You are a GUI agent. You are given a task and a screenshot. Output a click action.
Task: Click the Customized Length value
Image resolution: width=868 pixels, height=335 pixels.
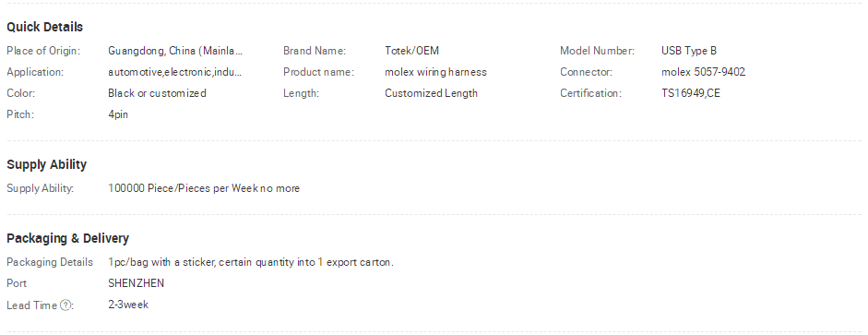431,93
